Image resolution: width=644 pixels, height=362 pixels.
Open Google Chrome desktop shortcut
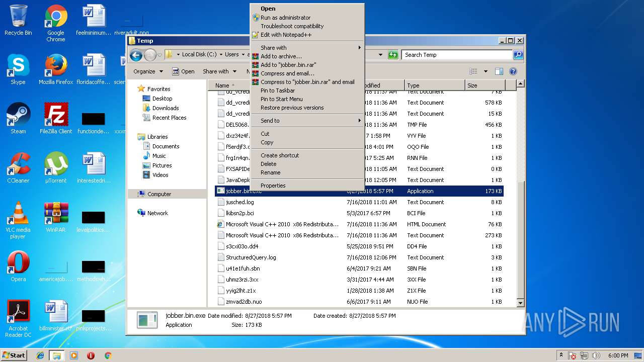pyautogui.click(x=56, y=24)
